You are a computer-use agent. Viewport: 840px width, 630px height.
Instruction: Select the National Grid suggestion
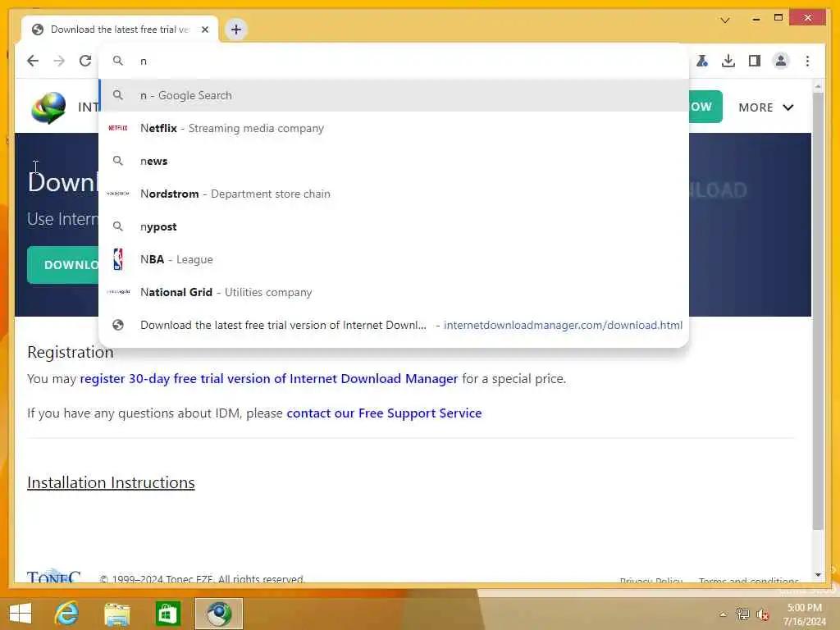coord(394,292)
